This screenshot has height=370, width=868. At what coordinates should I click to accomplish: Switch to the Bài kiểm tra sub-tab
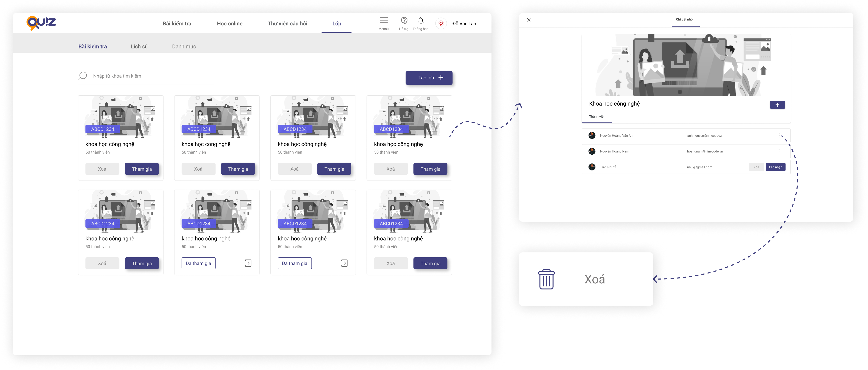93,47
